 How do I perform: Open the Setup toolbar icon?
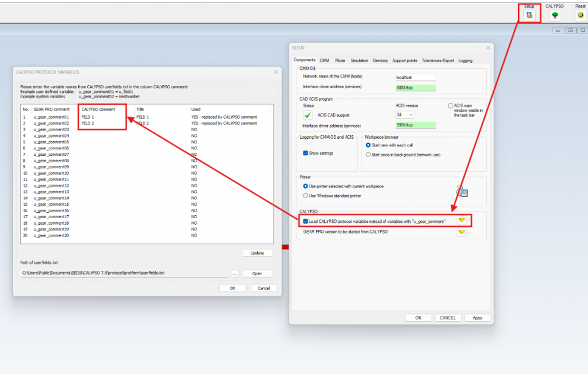(x=529, y=15)
